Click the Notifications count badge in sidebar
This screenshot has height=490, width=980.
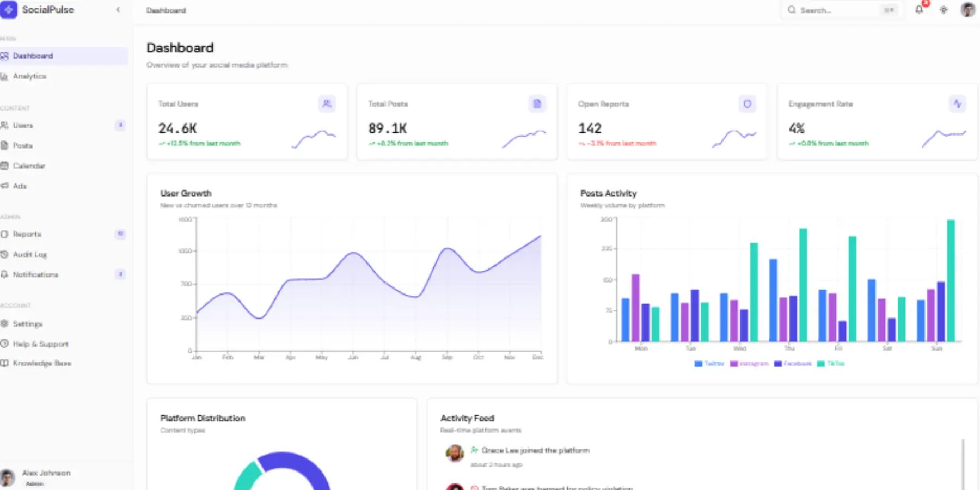tap(120, 274)
